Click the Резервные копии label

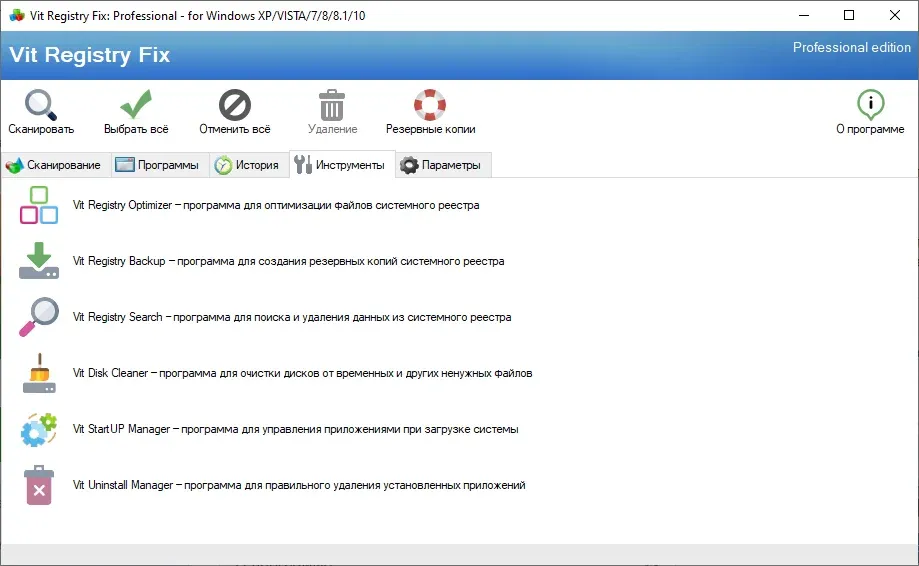(430, 129)
